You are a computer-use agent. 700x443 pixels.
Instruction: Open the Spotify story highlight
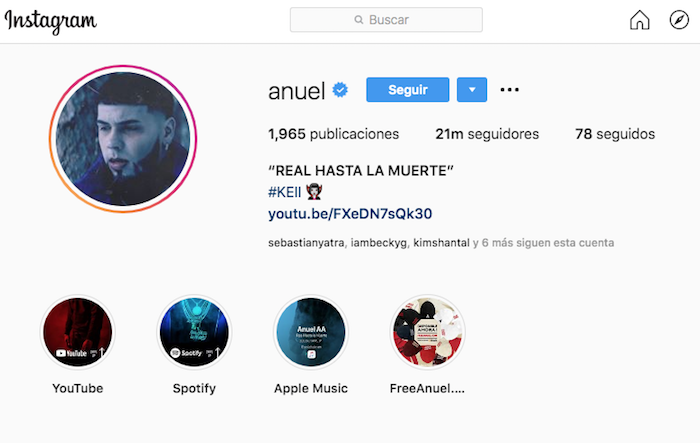[x=194, y=332]
